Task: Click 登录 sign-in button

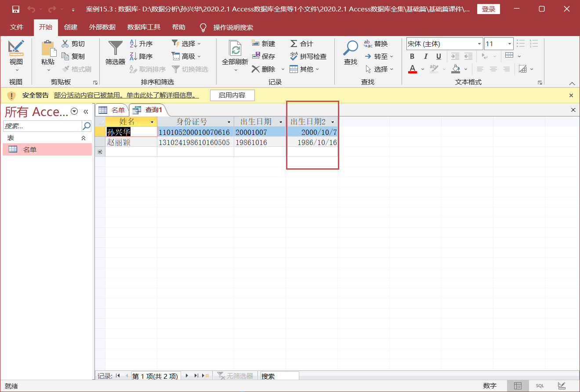Action: tap(489, 9)
